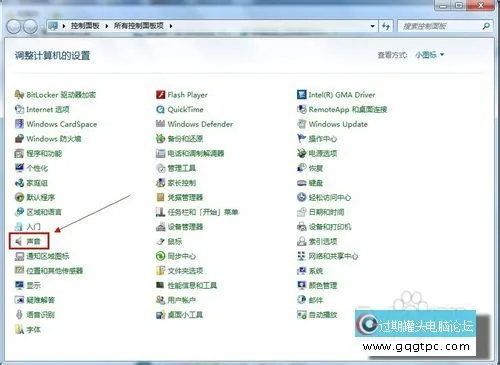The image size is (500, 365).
Task: Click the RemoteApp 和桌面连接 icon
Action: 301,109
